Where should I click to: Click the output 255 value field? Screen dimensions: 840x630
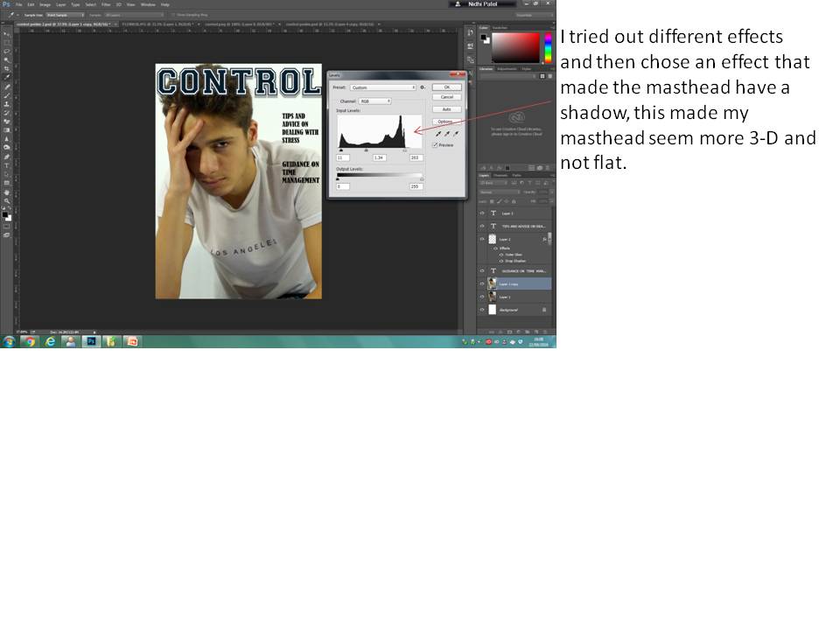[x=416, y=186]
